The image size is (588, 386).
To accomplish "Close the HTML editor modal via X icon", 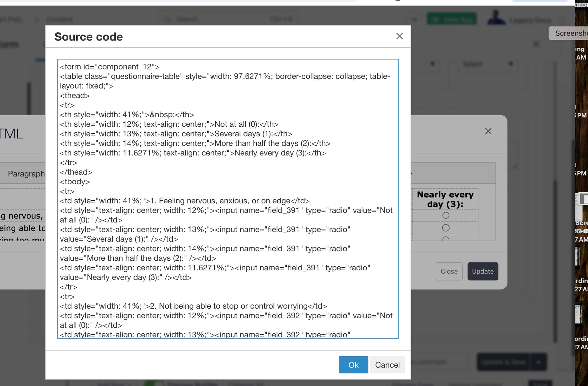I will (x=488, y=132).
